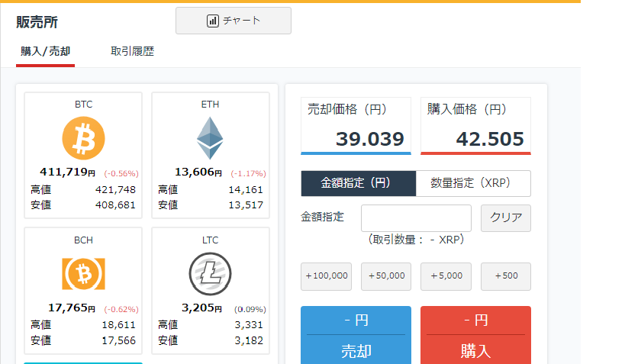The height and width of the screenshot is (364, 625).
Task: Click BCH price 17,765円
Action: tap(72, 308)
